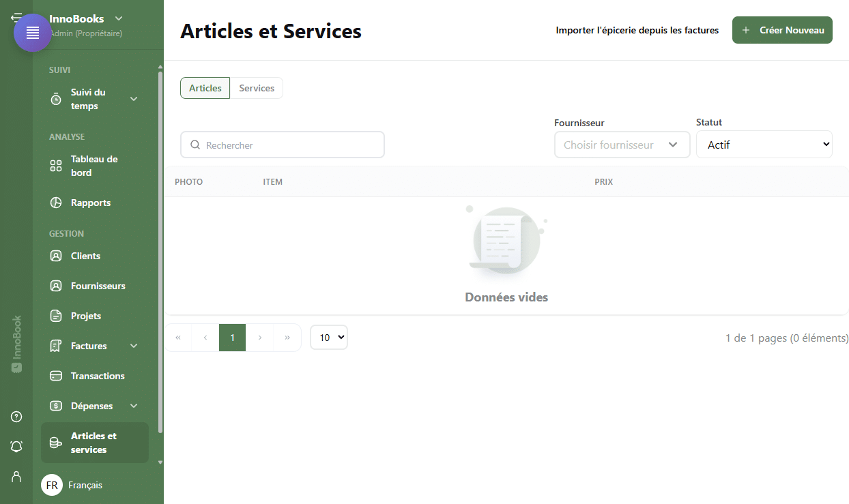Click the Rapports pie chart icon
849x504 pixels.
[x=56, y=203]
